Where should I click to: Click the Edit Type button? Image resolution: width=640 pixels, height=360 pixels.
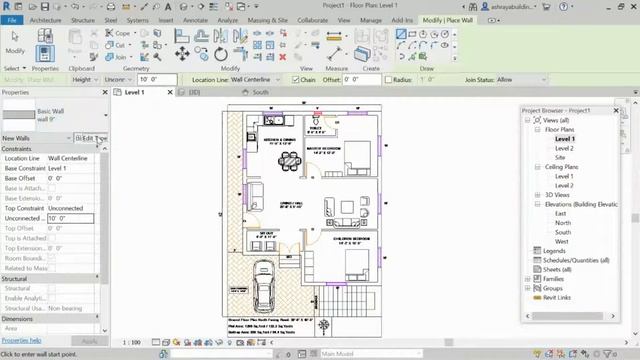91,138
